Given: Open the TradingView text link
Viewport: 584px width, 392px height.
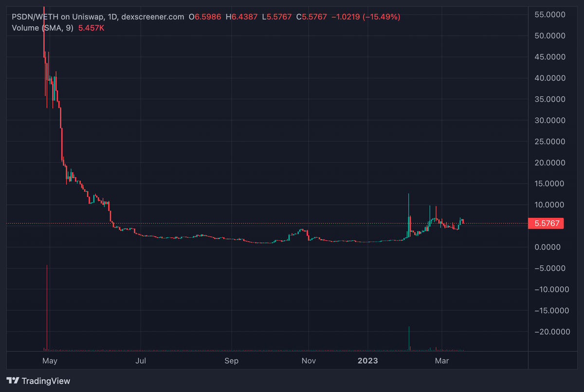Looking at the screenshot, I should click(x=46, y=381).
